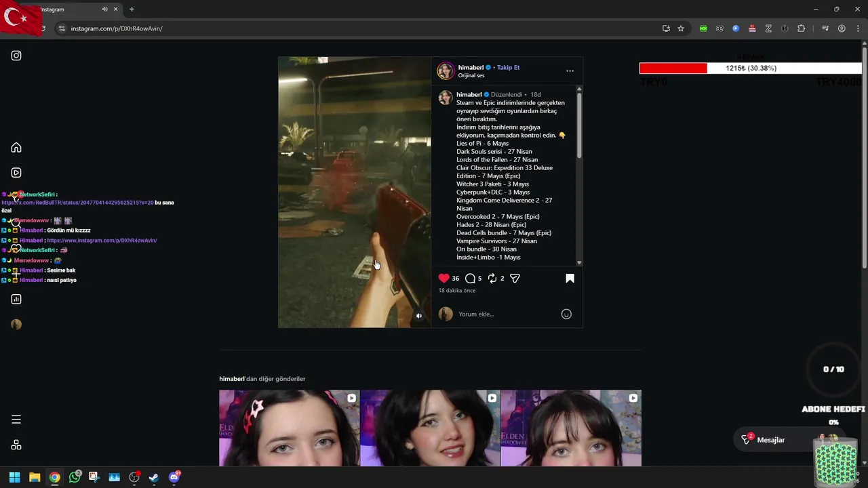The width and height of the screenshot is (868, 488).
Task: Open the Dashboard chart icon in sidebar
Action: (x=16, y=299)
